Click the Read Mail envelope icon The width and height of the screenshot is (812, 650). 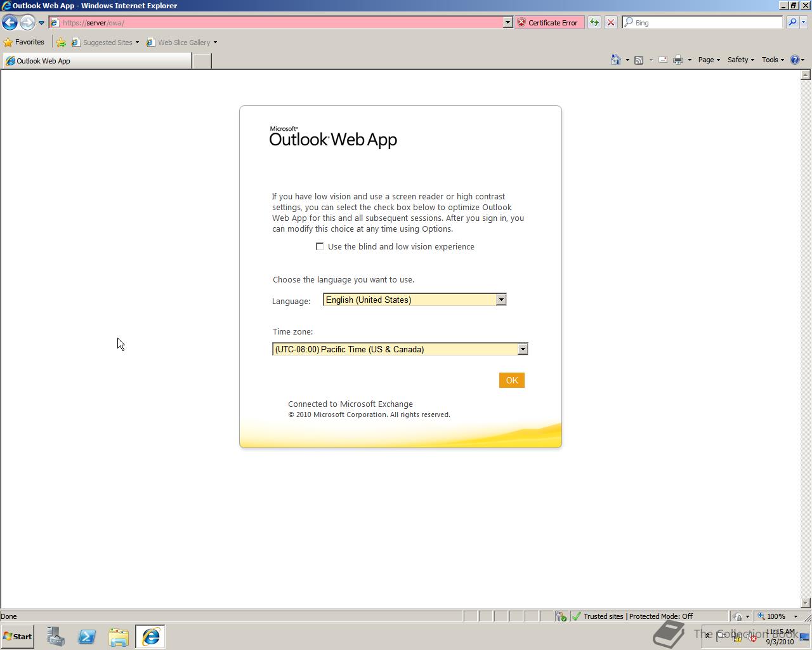pyautogui.click(x=663, y=60)
